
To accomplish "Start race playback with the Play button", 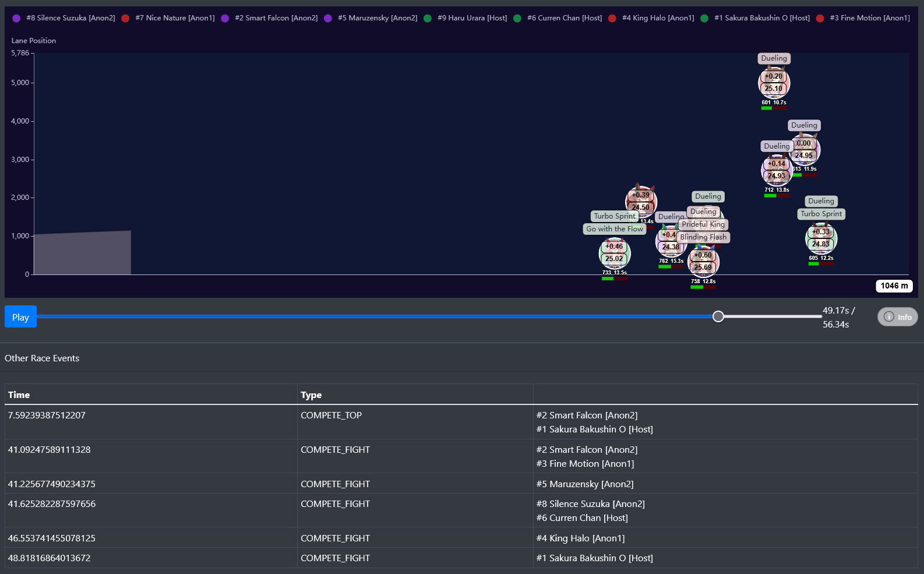I will pyautogui.click(x=20, y=316).
